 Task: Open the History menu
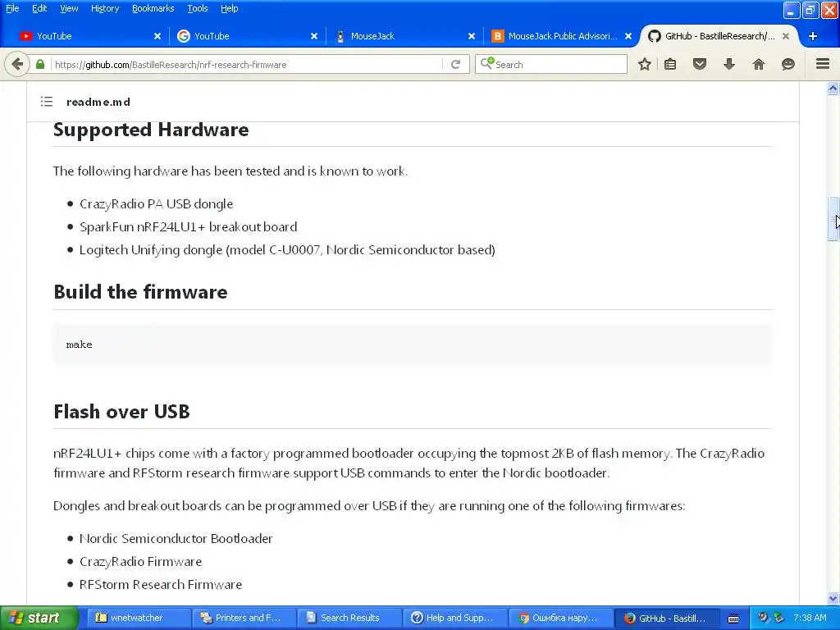104,8
